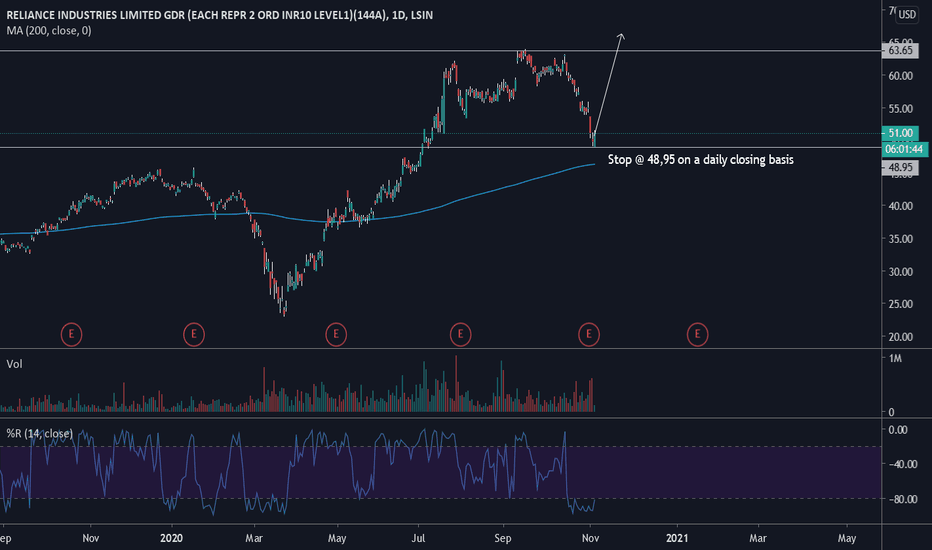Click the -80.00 Williams %R axis value
This screenshot has height=550, width=932.
click(x=902, y=499)
